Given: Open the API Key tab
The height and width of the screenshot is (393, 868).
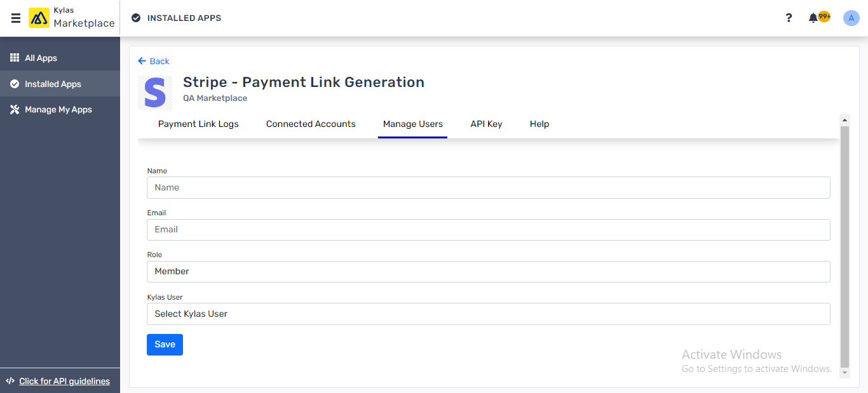Looking at the screenshot, I should coord(486,124).
